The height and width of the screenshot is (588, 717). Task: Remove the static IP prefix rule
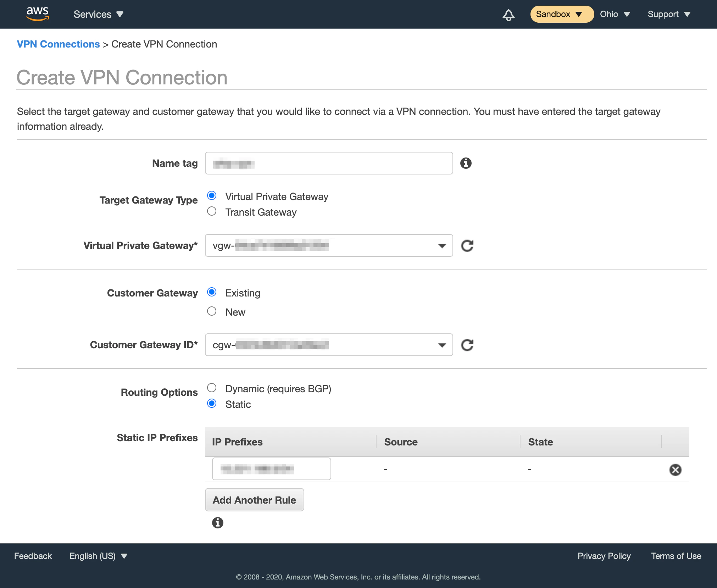[x=676, y=469]
